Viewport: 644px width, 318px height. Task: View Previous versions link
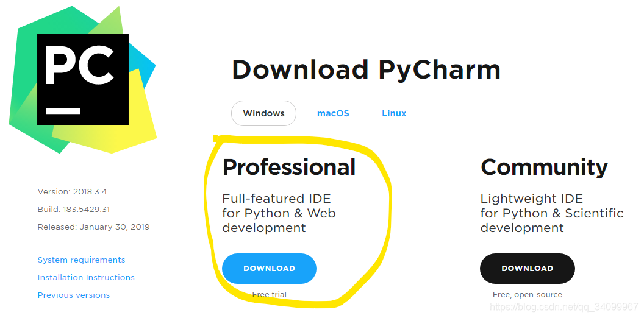coord(74,295)
